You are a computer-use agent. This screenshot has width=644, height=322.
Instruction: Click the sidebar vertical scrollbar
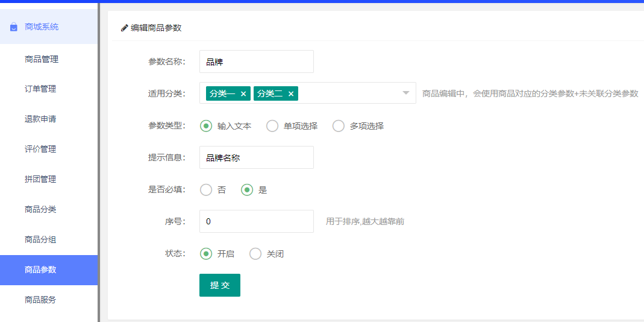(99, 162)
